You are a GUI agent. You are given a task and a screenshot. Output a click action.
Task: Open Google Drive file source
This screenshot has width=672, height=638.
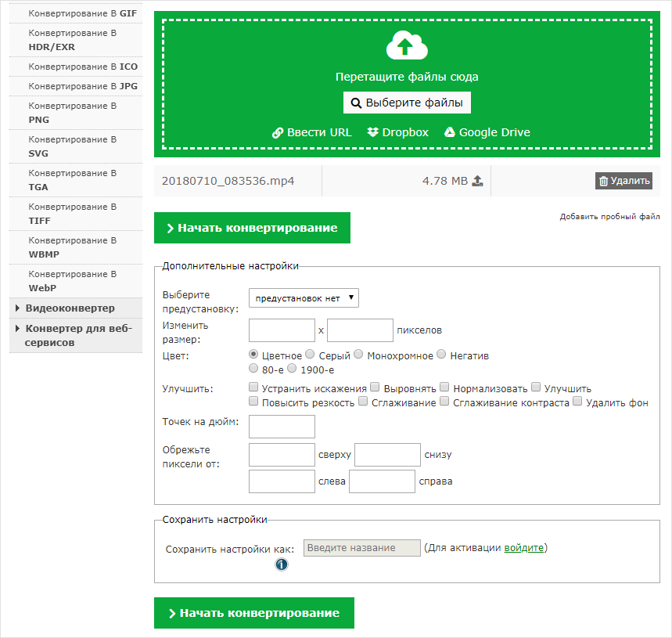tap(487, 132)
